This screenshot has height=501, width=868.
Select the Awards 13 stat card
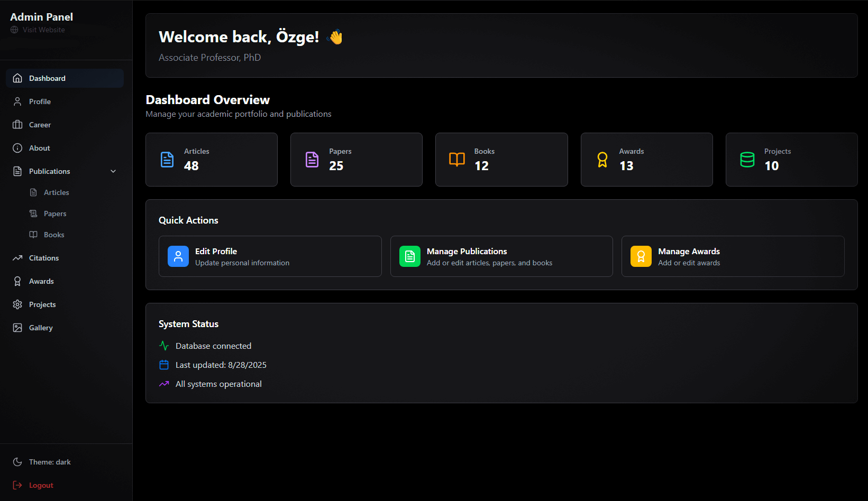click(x=647, y=160)
